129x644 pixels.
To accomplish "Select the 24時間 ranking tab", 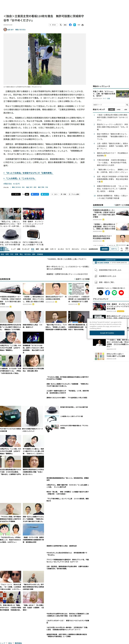I will 118,109.
